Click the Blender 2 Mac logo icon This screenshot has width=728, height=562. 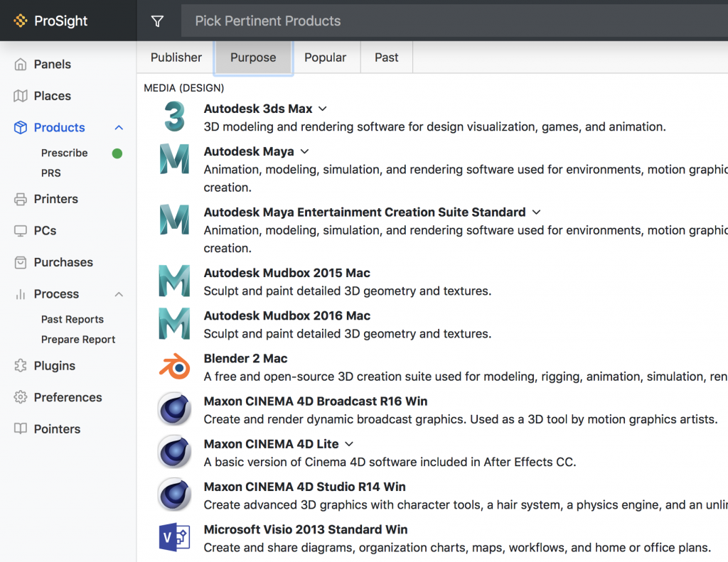[175, 366]
